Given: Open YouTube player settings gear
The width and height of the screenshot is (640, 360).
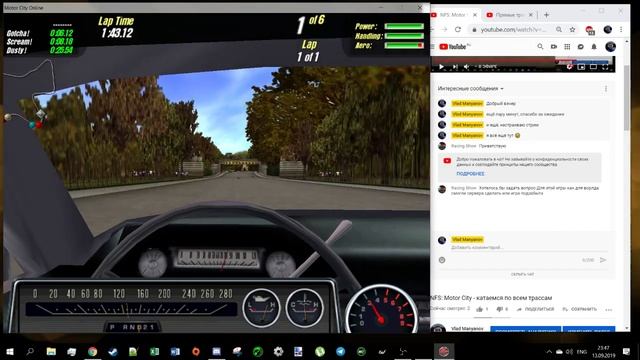Looking at the screenshot, I should [569, 67].
